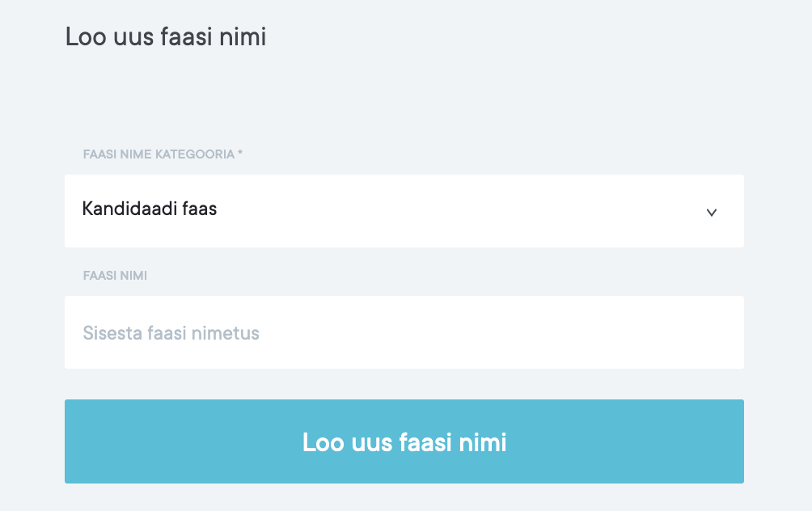Click the Faasi nimi input field

pyautogui.click(x=404, y=332)
